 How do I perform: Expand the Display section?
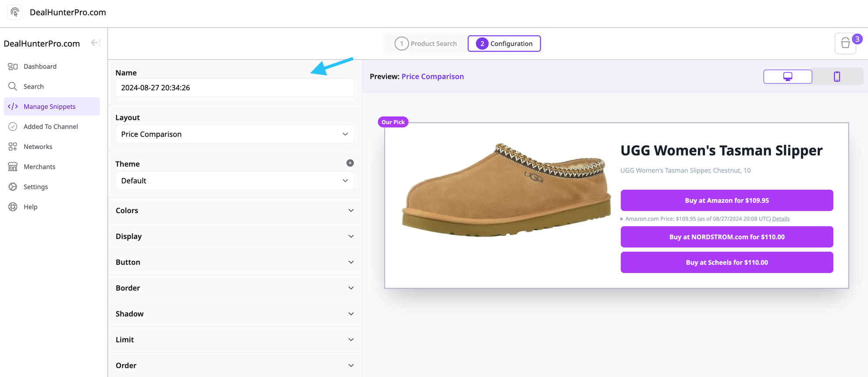(x=235, y=236)
